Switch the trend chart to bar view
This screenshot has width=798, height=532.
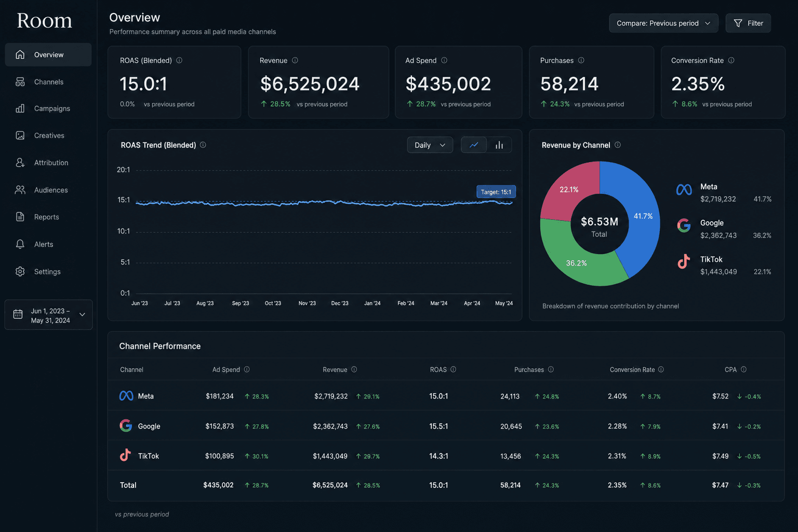[499, 145]
